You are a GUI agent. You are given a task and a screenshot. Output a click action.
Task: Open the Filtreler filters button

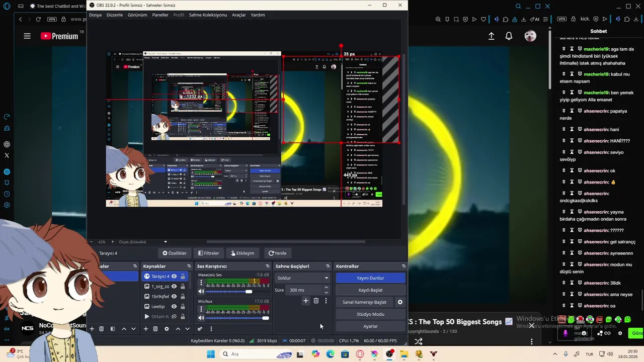[x=208, y=253]
